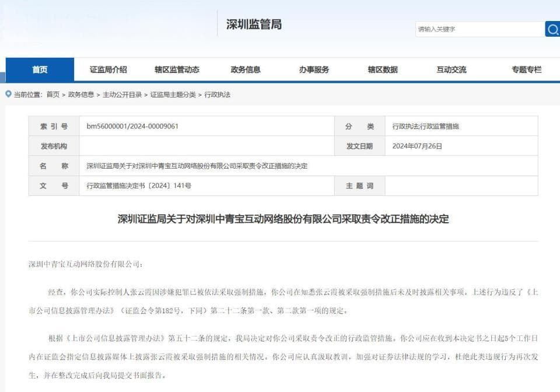560x392 pixels.
Task: Click the search magnifier icon
Action: tap(552, 29)
